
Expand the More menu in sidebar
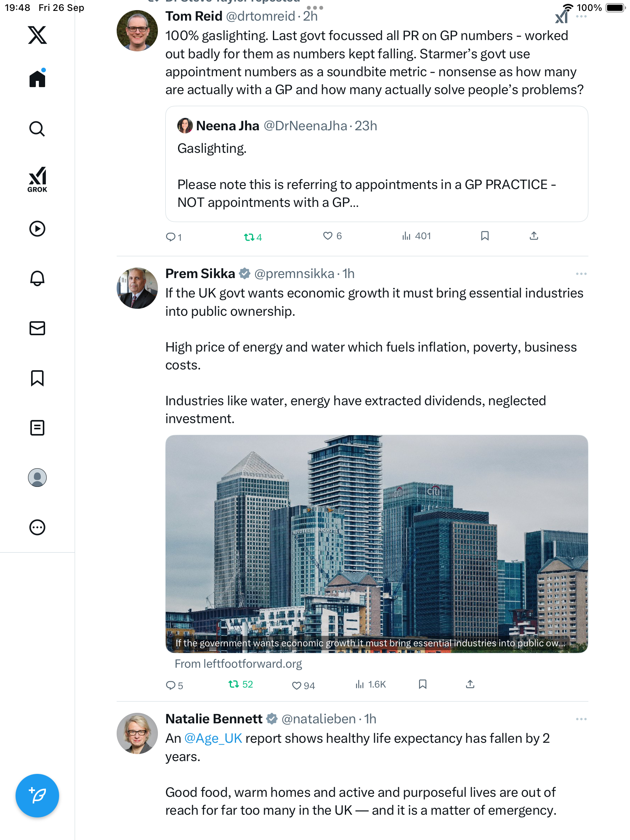click(x=37, y=527)
